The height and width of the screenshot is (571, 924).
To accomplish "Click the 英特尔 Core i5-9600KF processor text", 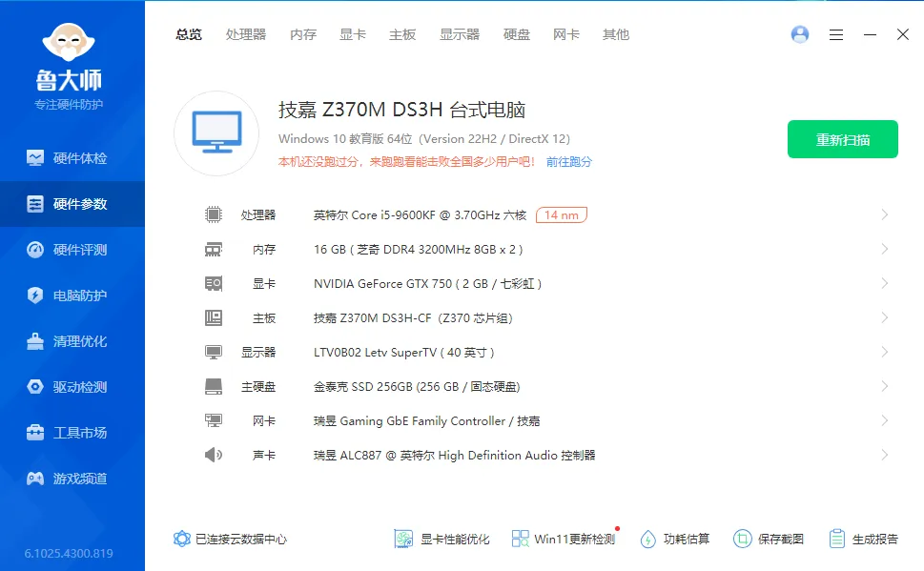I will (420, 215).
